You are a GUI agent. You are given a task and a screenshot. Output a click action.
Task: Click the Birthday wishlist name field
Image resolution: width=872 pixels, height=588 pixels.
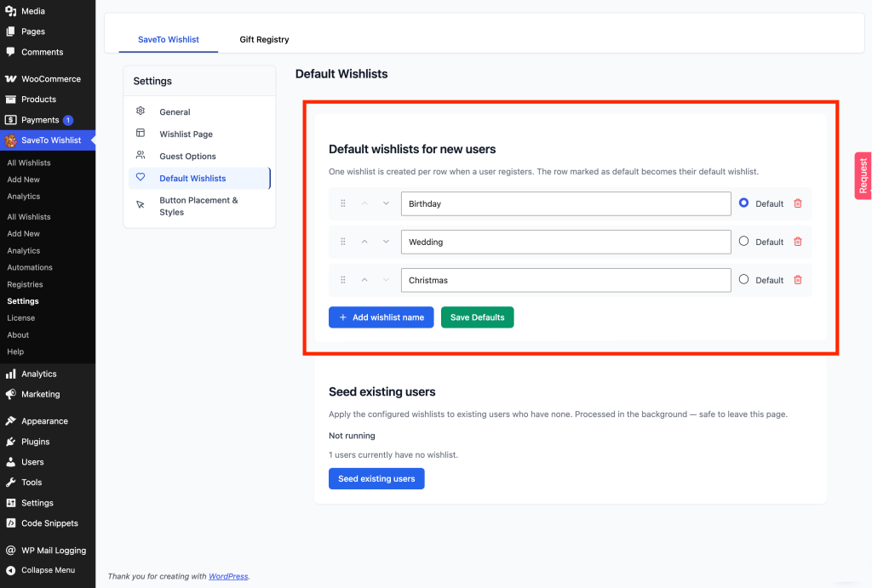click(x=565, y=204)
